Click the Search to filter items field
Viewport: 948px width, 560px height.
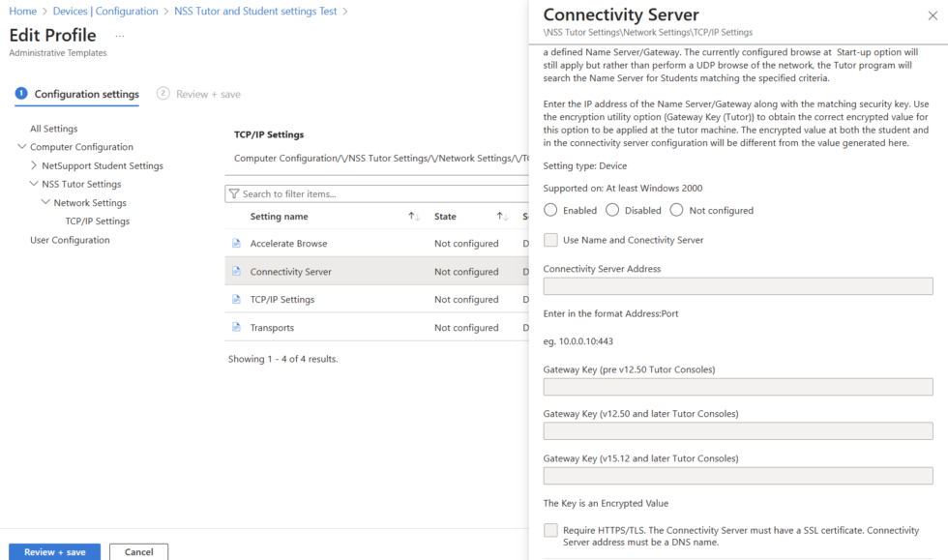[376, 193]
